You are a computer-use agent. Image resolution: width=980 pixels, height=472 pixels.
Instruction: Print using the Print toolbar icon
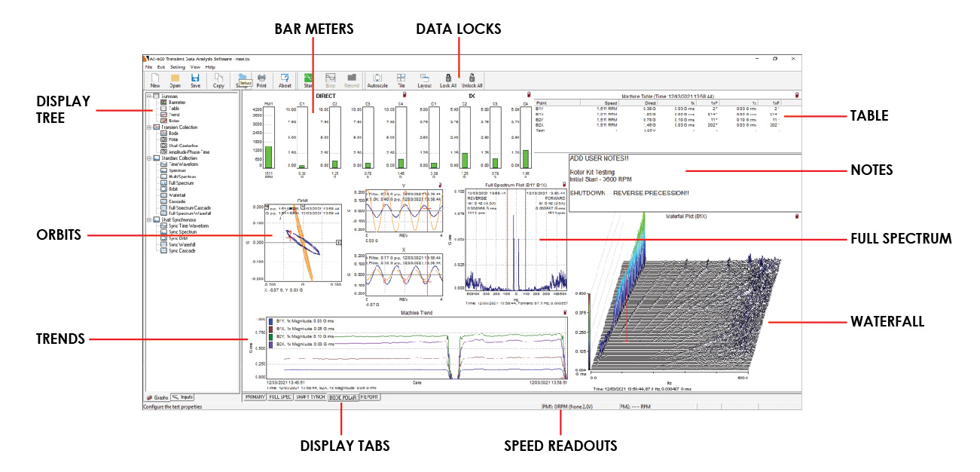[x=261, y=81]
